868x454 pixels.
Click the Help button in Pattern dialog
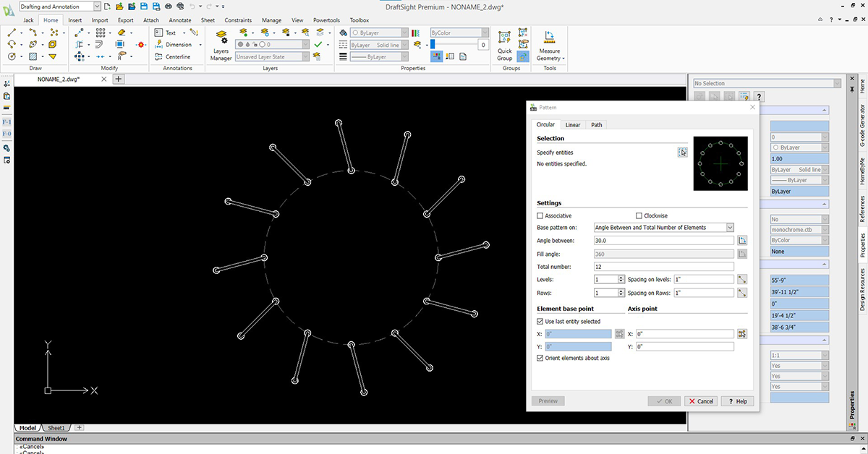click(x=736, y=401)
